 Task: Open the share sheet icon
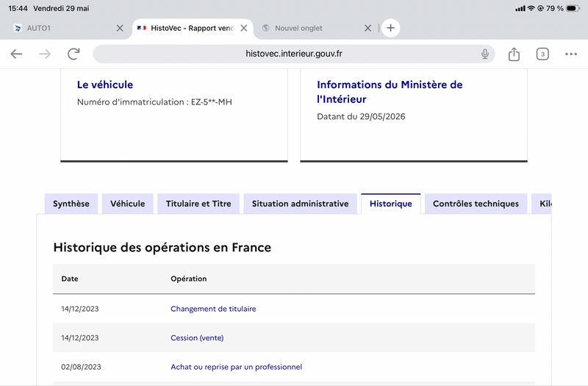coord(514,54)
